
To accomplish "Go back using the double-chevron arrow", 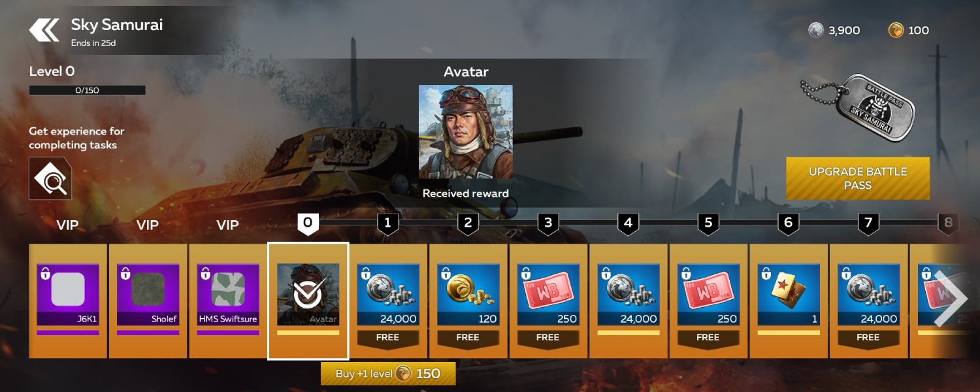I will (44, 30).
